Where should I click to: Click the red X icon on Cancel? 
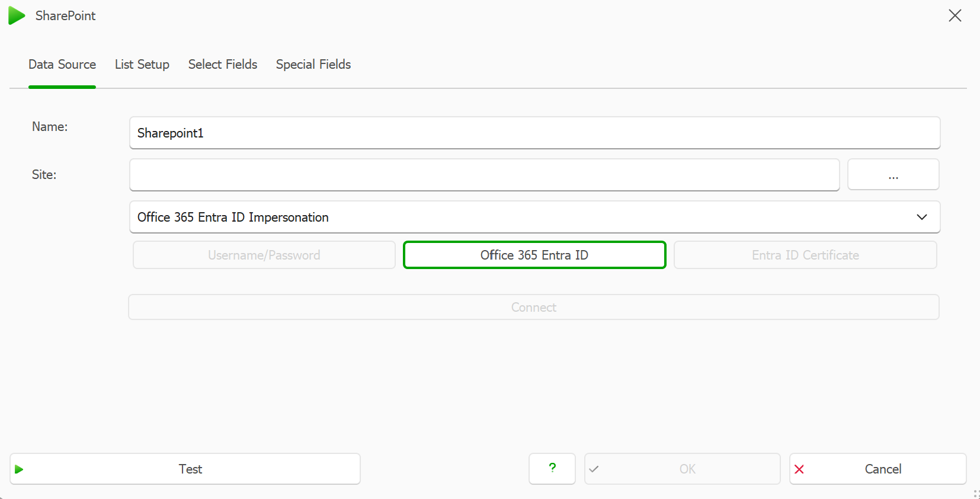click(x=799, y=469)
